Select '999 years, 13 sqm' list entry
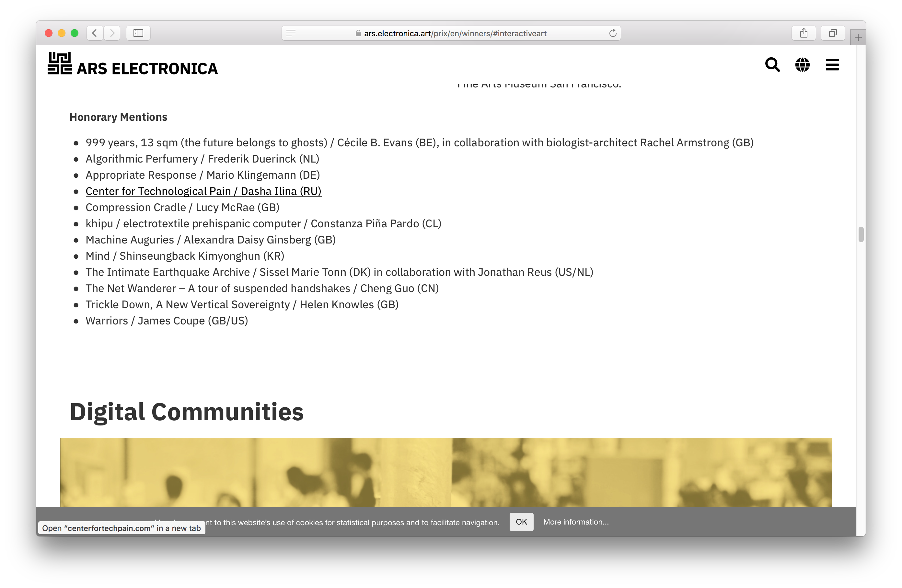 click(420, 143)
